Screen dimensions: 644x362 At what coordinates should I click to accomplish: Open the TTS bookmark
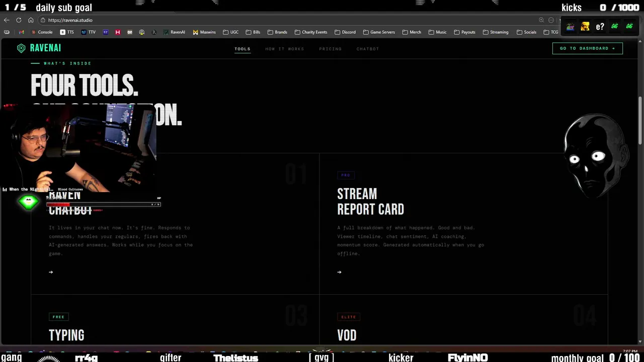click(x=67, y=32)
